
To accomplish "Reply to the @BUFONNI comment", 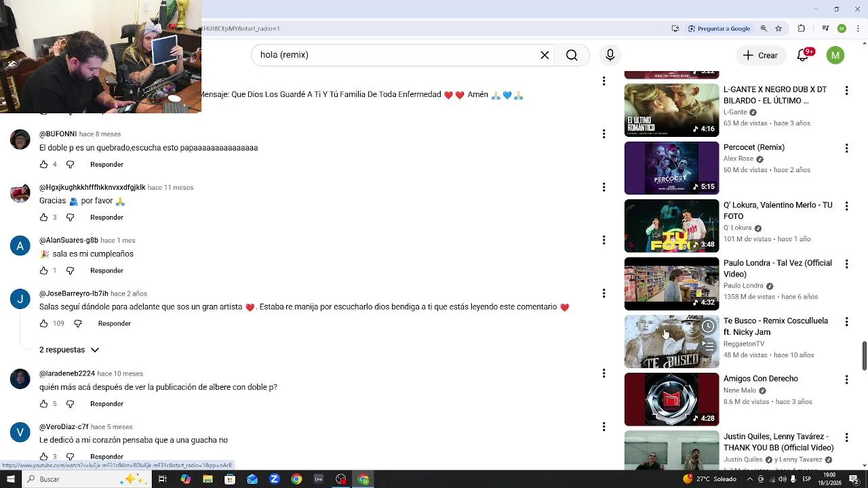I will click(x=106, y=165).
